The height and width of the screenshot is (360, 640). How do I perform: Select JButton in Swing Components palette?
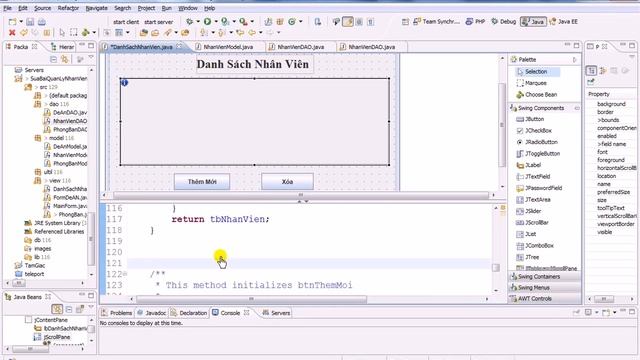[x=530, y=119]
